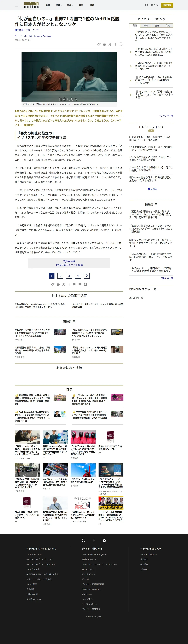Go to page 3 in pagination

pyautogui.click(x=69, y=276)
